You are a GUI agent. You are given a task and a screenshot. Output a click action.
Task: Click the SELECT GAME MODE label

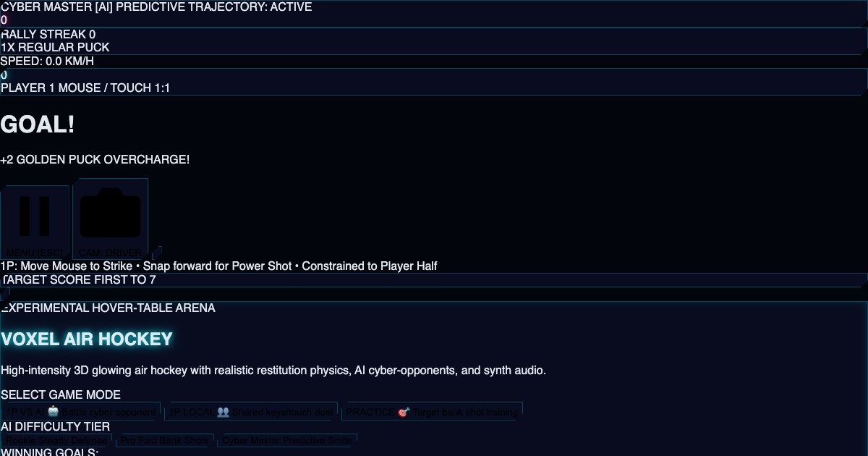tap(61, 394)
